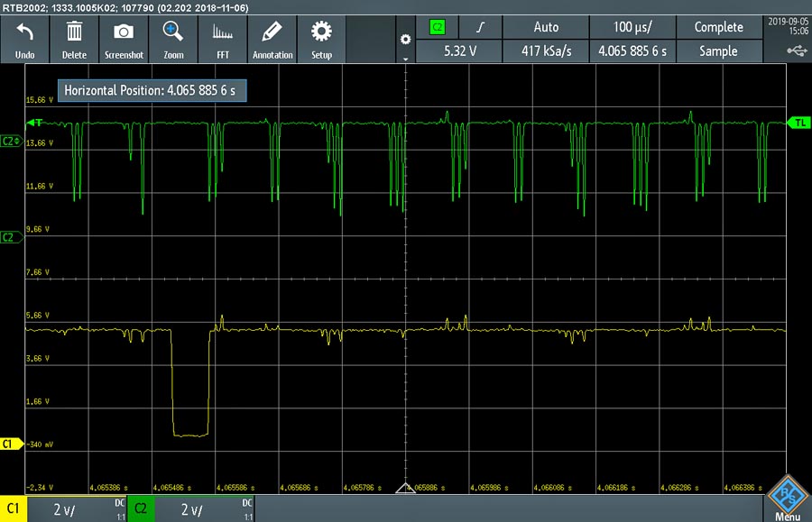
Task: Open the Auto trigger mode setting
Action: [546, 27]
